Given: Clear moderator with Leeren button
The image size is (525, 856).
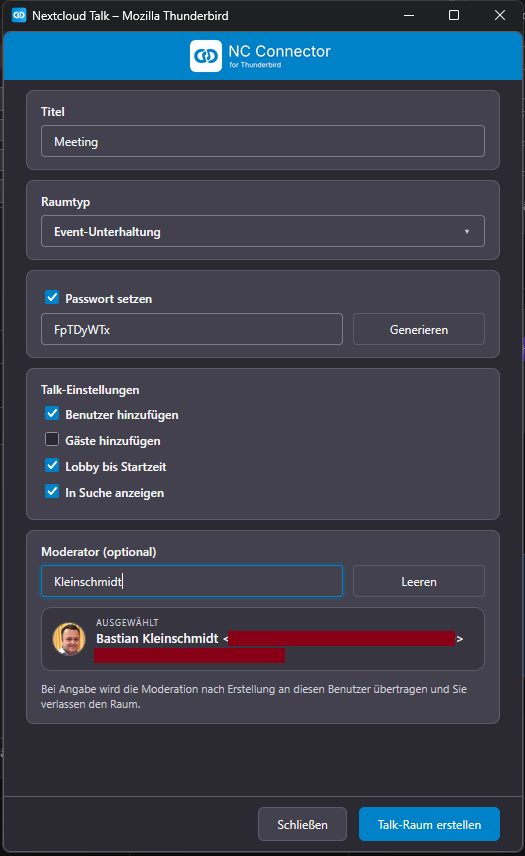Looking at the screenshot, I should tap(419, 581).
